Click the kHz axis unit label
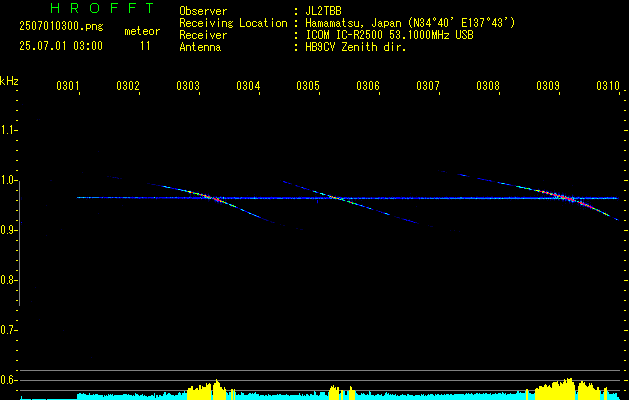This screenshot has width=629, height=400. tap(9, 81)
